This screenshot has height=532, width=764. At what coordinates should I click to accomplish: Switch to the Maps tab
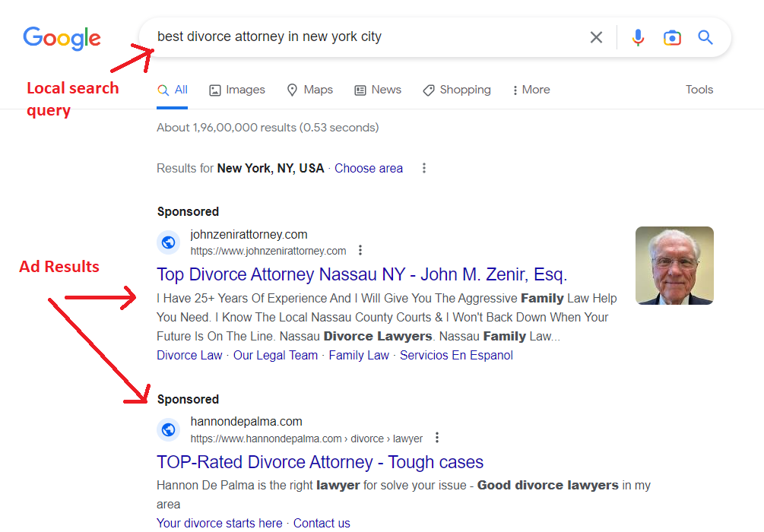point(310,90)
